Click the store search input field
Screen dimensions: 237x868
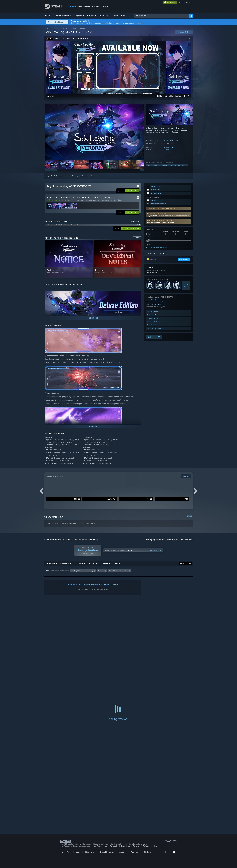point(161,16)
